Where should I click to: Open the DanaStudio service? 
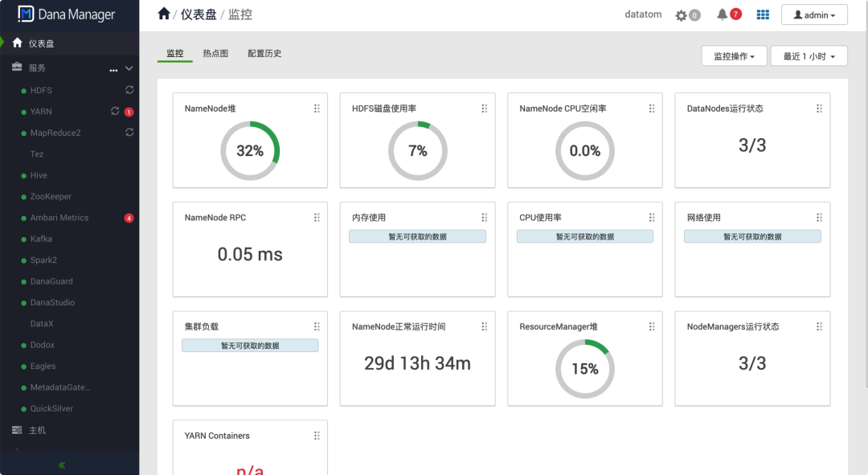coord(52,302)
